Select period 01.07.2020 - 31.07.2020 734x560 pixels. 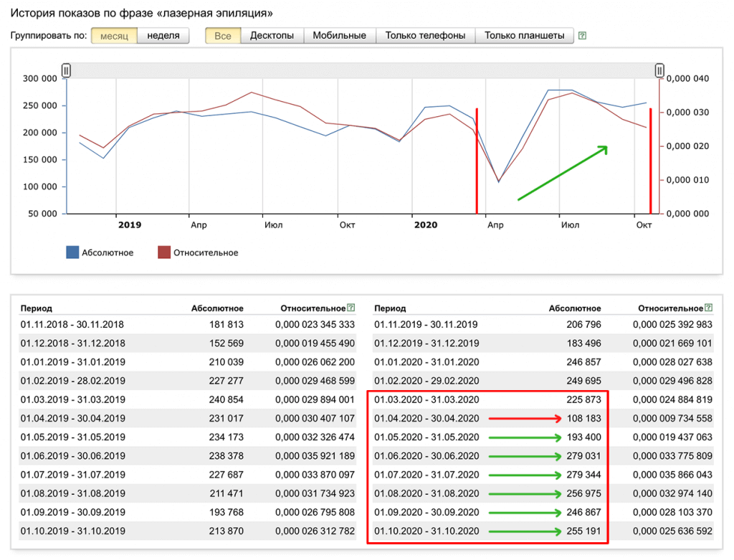tap(426, 474)
